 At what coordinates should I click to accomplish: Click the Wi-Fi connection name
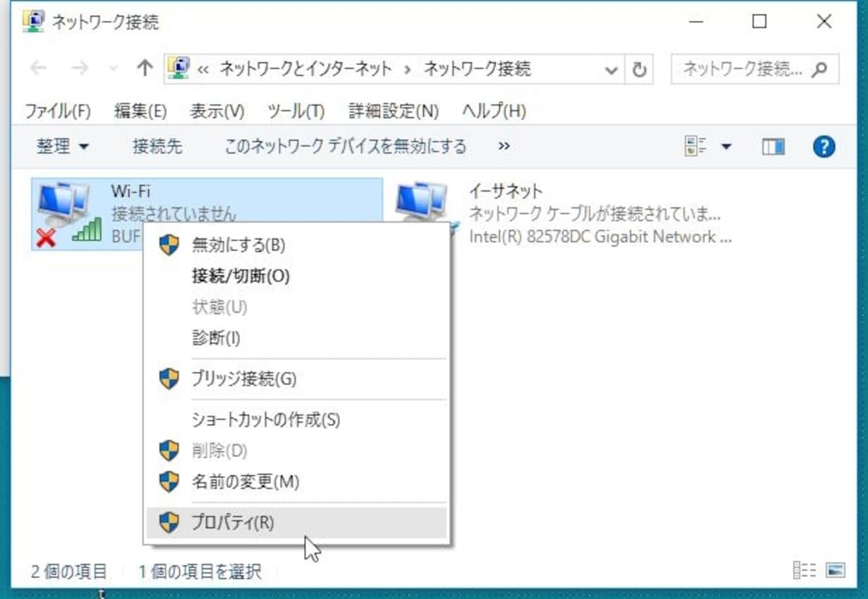pos(131,191)
